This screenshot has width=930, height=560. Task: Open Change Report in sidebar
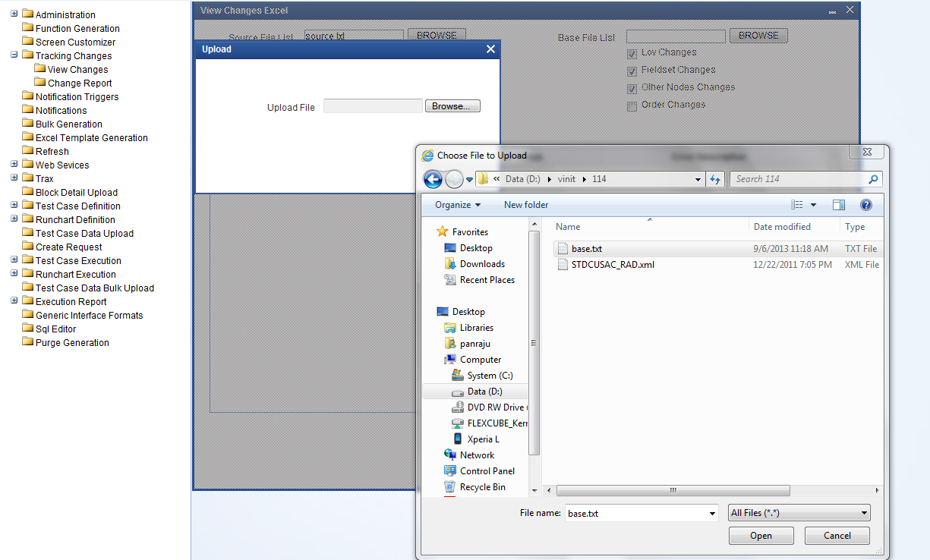click(80, 83)
